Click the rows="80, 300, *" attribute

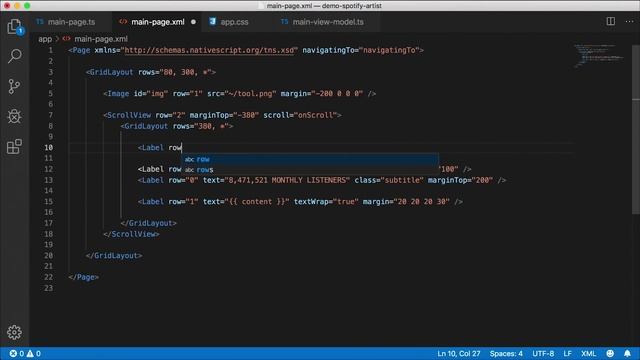(175, 72)
